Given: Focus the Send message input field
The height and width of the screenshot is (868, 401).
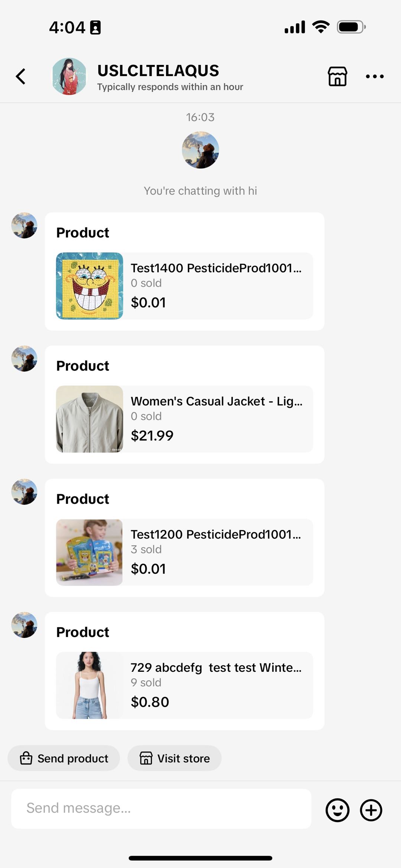Looking at the screenshot, I should pos(161,809).
